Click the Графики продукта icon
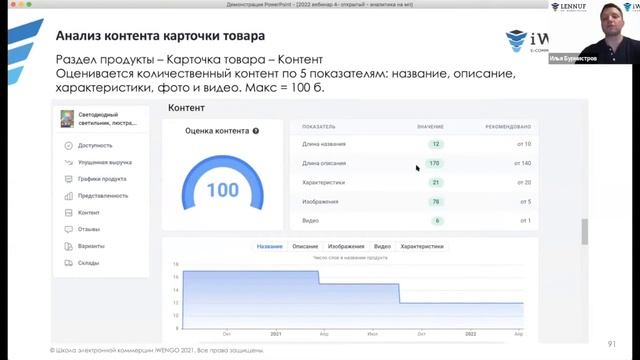 click(x=69, y=179)
